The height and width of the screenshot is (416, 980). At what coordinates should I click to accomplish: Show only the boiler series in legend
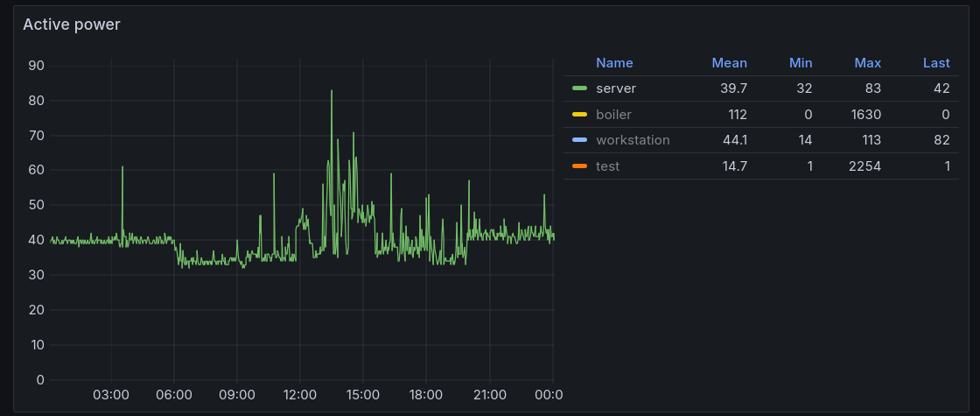pos(613,115)
